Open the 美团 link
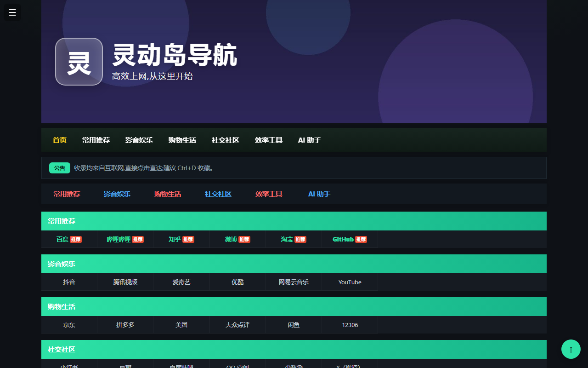This screenshot has height=368, width=588. 181,325
